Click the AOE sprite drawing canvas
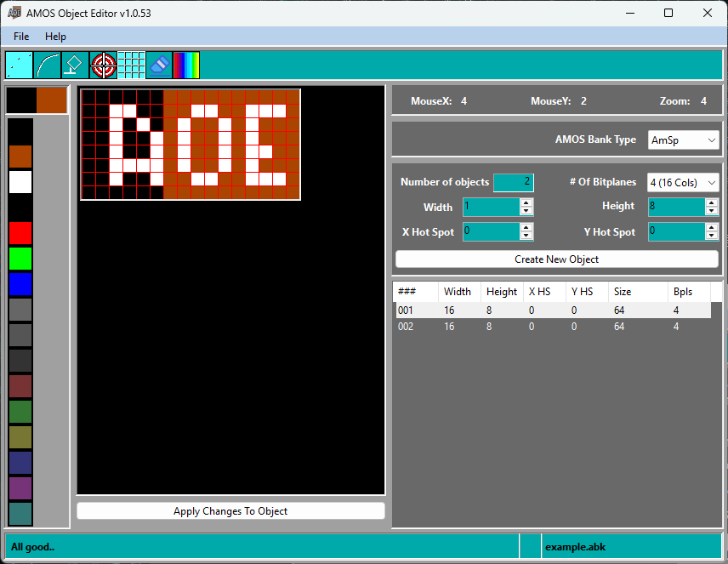Viewport: 728px width, 564px height. tap(191, 145)
